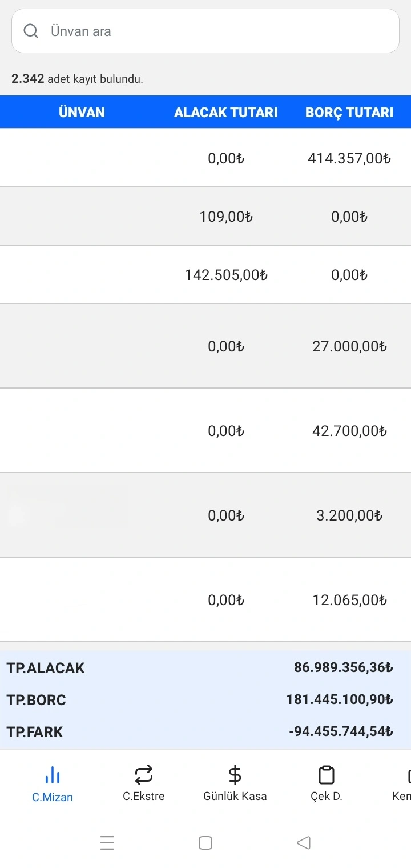
Task: Open Android recent apps menu icon
Action: 107,842
